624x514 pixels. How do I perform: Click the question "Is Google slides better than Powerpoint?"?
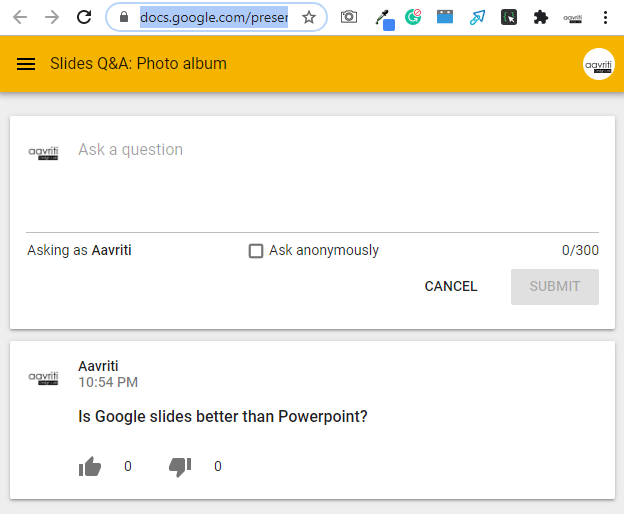[223, 416]
